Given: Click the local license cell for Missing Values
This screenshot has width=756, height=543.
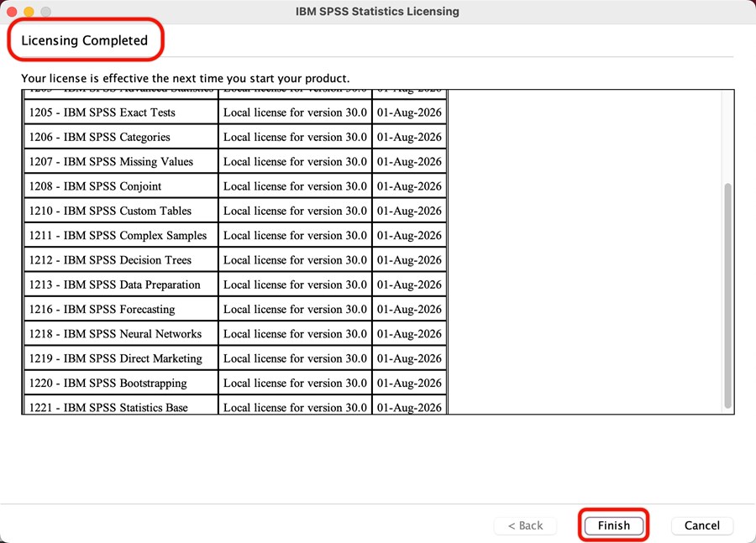Looking at the screenshot, I should 295,161.
